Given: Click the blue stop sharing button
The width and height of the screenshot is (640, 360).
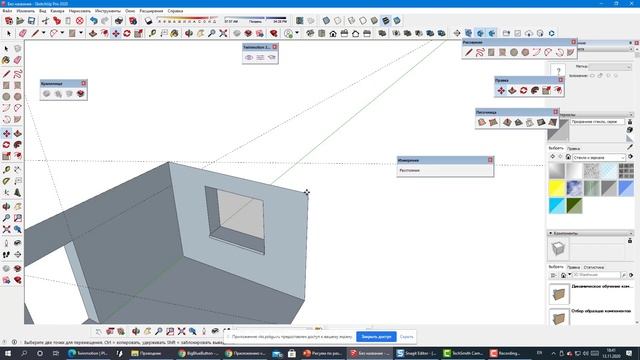Looking at the screenshot, I should tap(376, 337).
